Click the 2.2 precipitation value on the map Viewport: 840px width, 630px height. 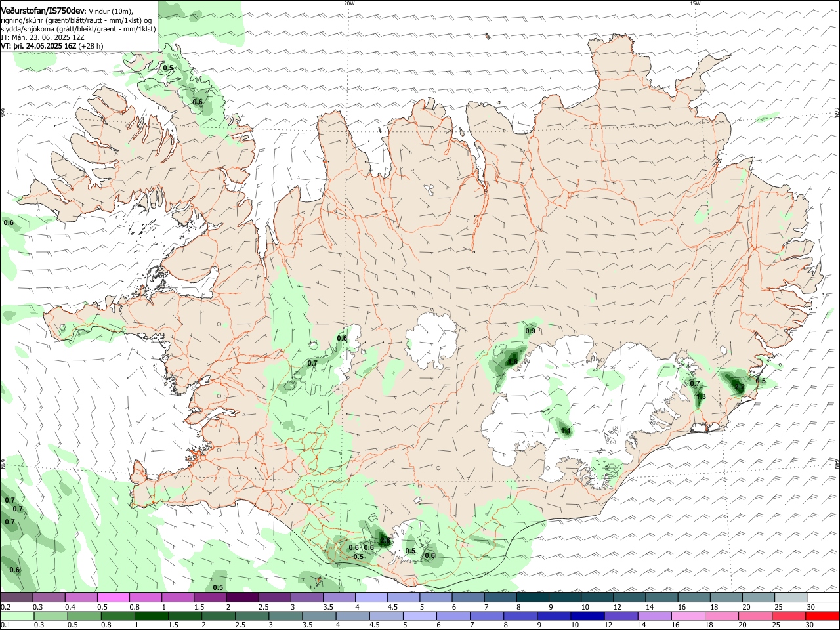pos(740,387)
